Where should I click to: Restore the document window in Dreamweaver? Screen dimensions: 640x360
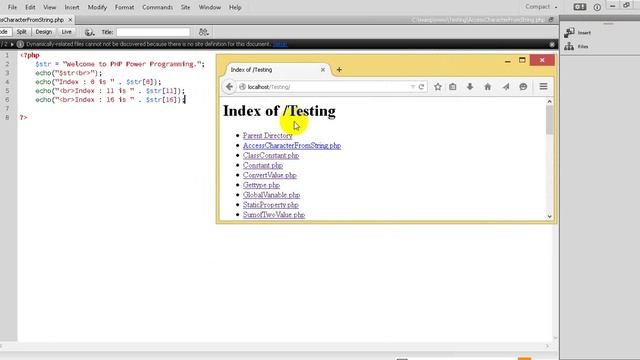[x=551, y=20]
